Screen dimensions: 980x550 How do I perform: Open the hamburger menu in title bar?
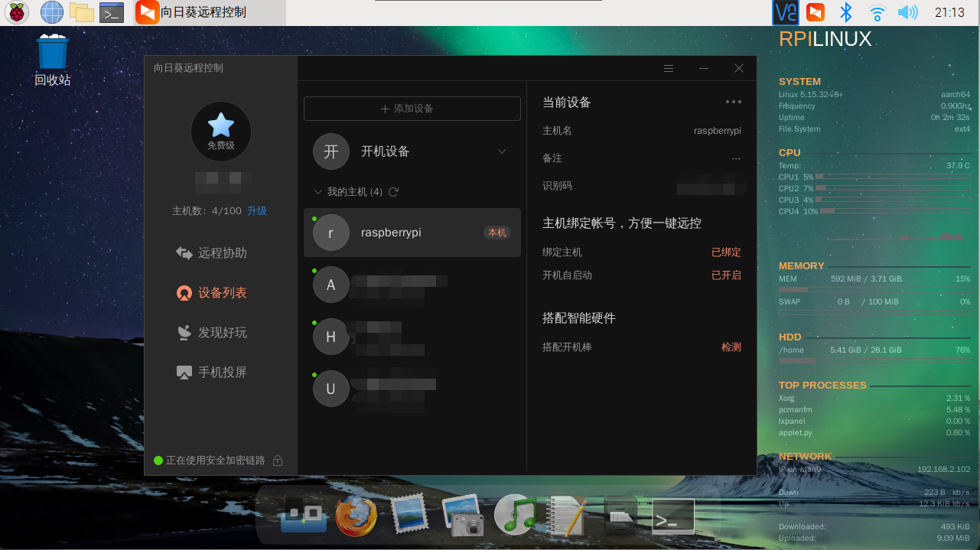click(669, 68)
